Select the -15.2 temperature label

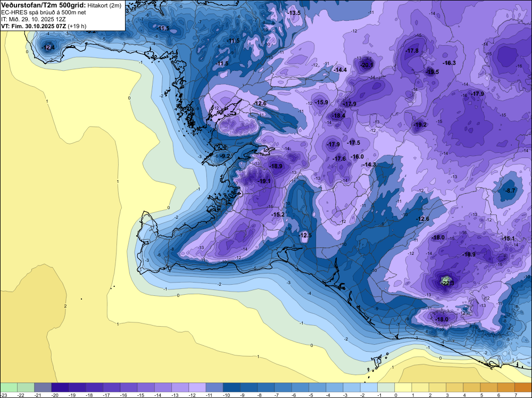[x=278, y=214]
